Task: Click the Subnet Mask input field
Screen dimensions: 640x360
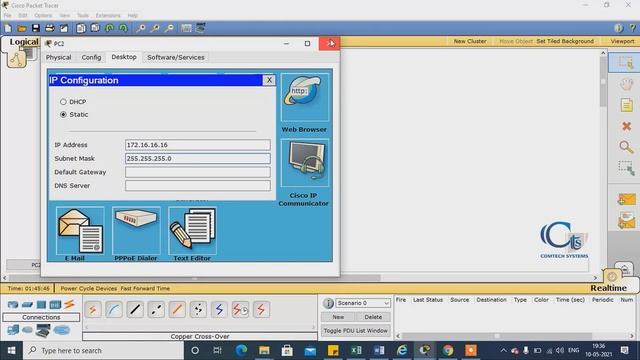Action: (x=198, y=158)
